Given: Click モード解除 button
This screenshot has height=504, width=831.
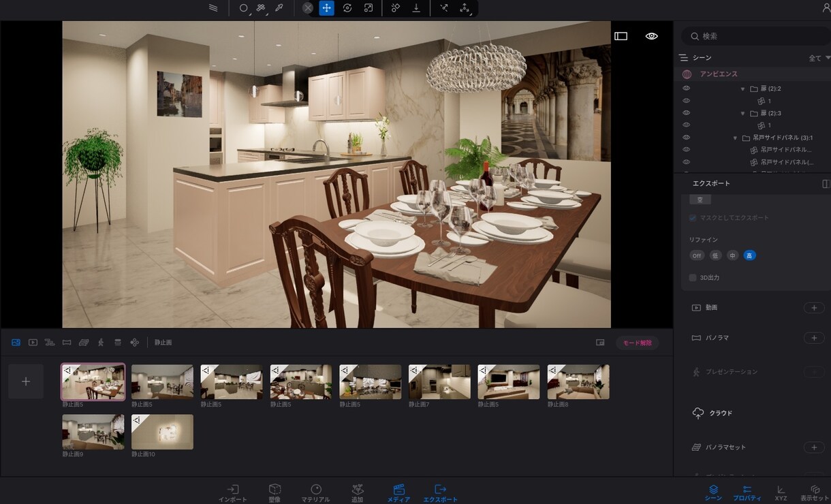Looking at the screenshot, I should tap(637, 343).
